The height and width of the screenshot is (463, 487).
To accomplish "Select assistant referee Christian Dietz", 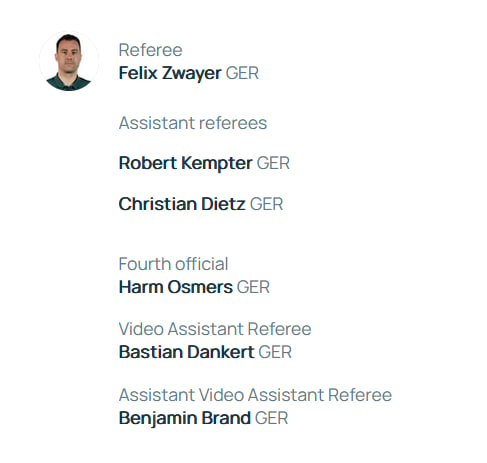I will pos(182,204).
